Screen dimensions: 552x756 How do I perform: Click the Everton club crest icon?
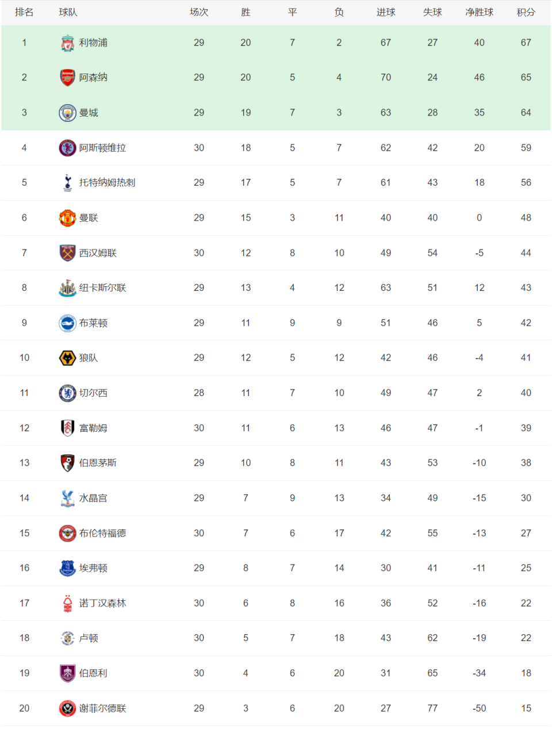point(68,568)
